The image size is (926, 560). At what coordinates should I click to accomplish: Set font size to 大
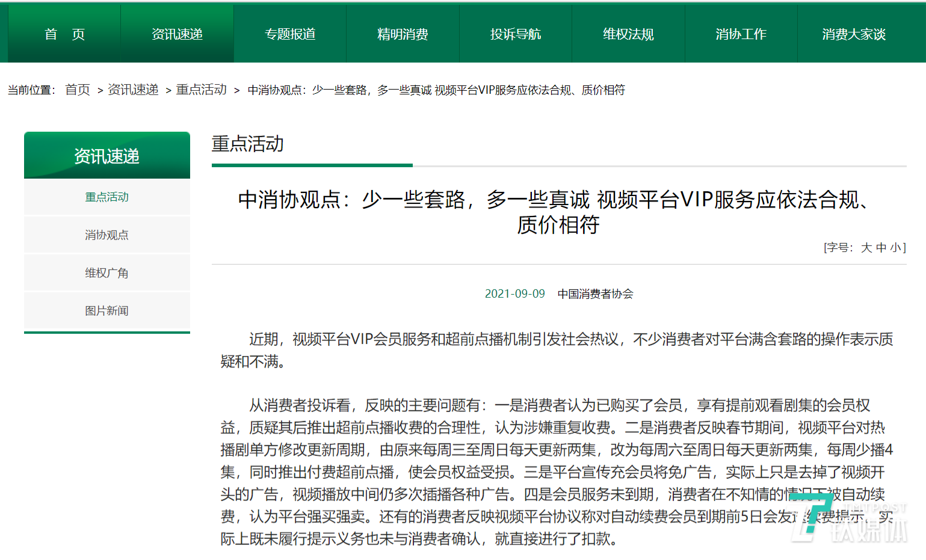tap(866, 247)
